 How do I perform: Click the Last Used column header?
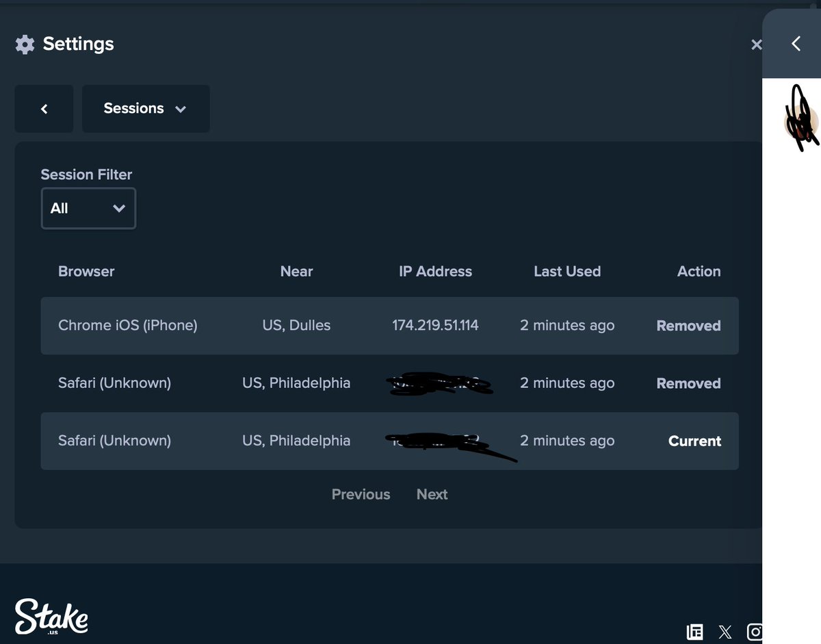pos(567,272)
